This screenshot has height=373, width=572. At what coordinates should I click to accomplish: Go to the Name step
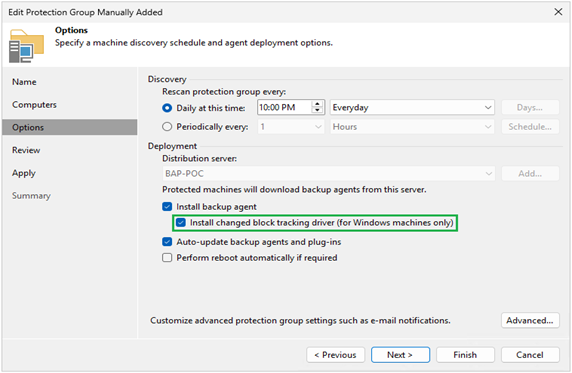pyautogui.click(x=24, y=82)
